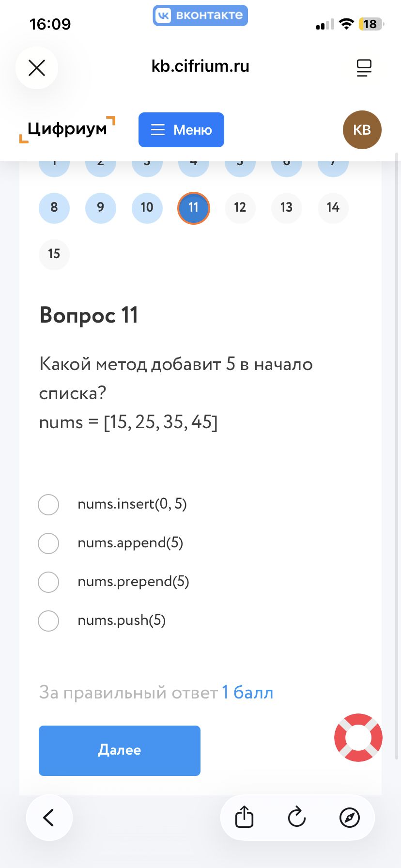Pick the nums.prepend(5) radio option
The image size is (401, 868).
click(x=48, y=582)
